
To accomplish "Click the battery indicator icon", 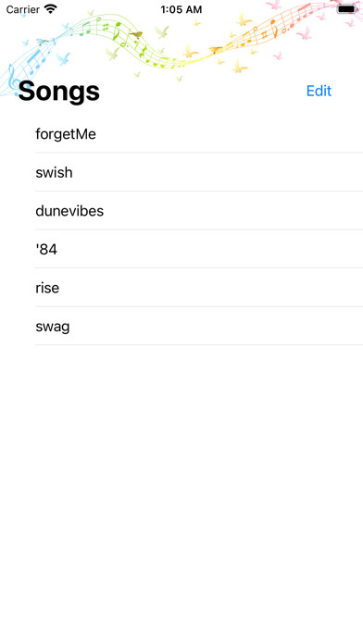I will [346, 8].
